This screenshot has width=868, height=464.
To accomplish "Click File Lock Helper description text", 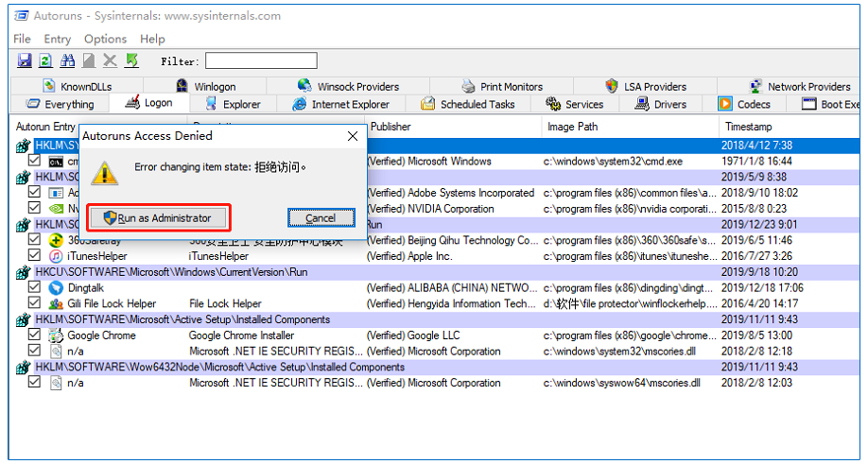I will pos(225,303).
